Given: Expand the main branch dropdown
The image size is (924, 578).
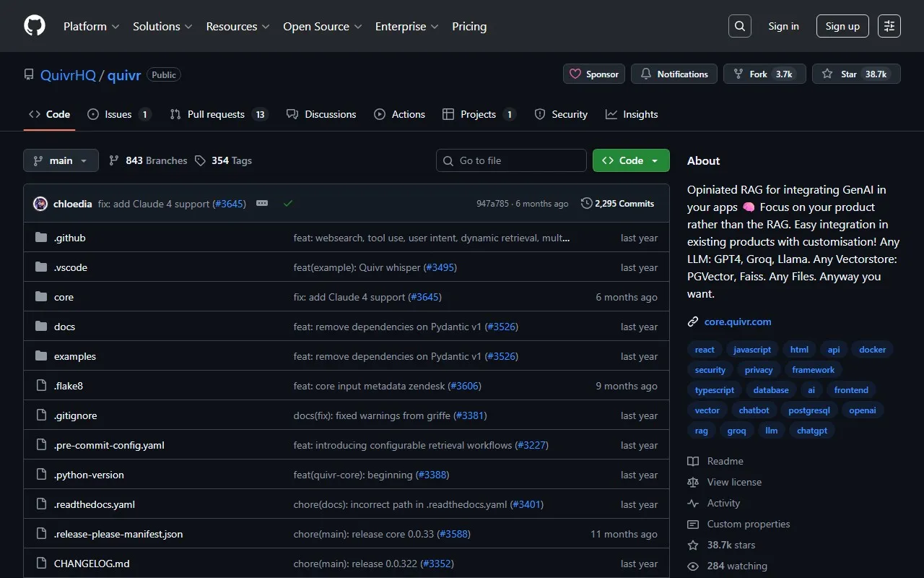Looking at the screenshot, I should (61, 160).
